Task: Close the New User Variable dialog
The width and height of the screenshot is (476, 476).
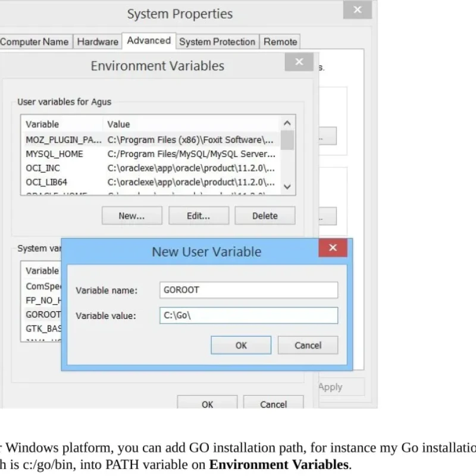Action: tap(333, 248)
